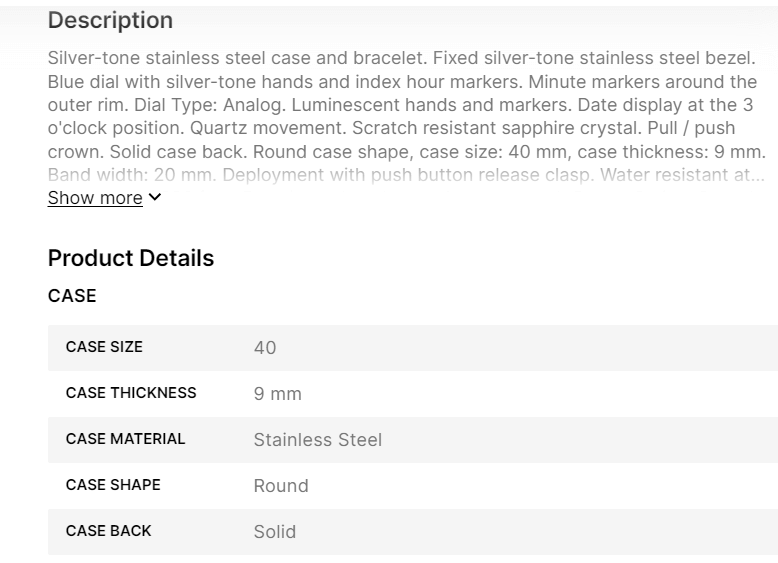Click the CASE SHAPE row label
778x563 pixels.
113,485
